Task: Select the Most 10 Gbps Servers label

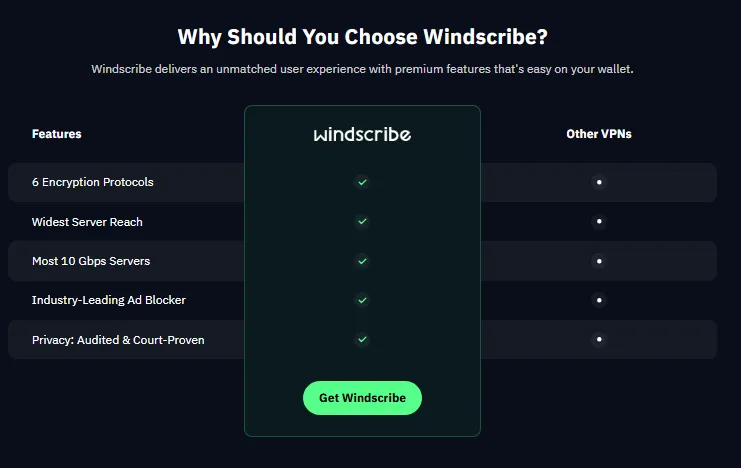Action: [91, 261]
